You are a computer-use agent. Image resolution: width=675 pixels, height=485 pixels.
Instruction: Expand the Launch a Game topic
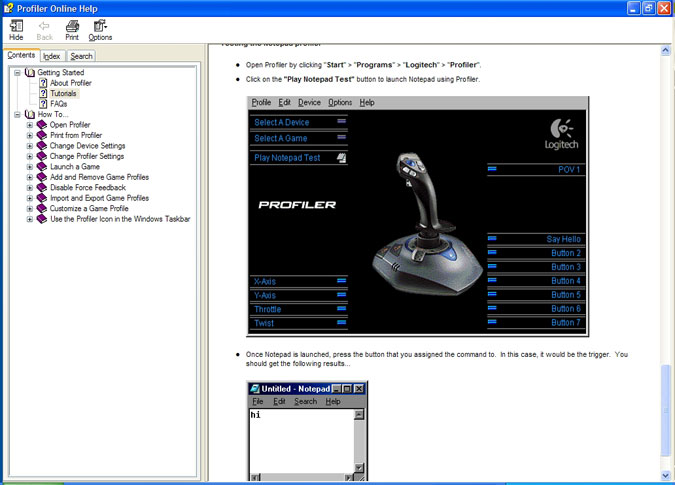click(30, 167)
